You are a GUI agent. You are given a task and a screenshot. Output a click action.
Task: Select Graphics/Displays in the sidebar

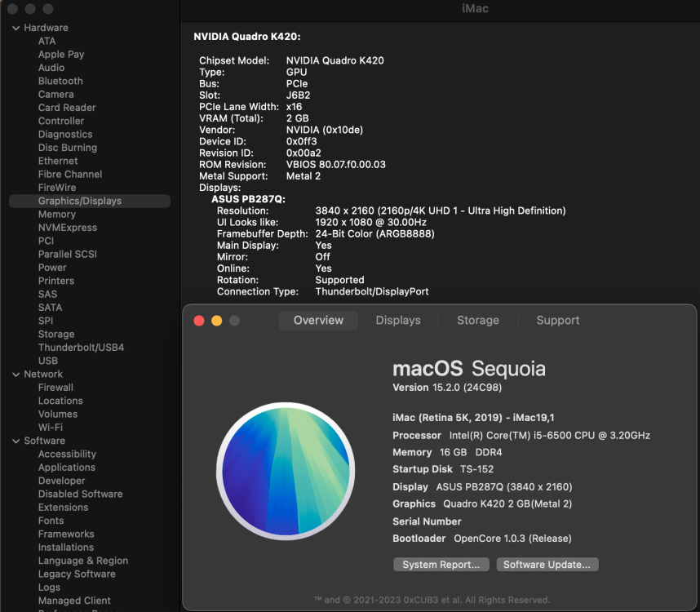tap(89, 202)
